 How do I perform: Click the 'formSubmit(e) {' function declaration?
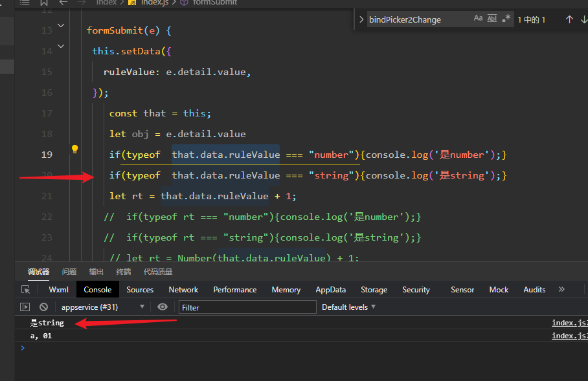point(129,30)
